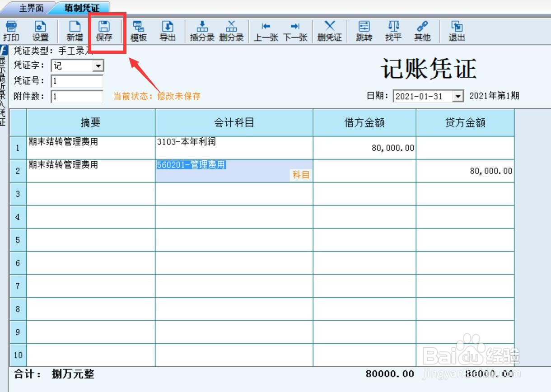Open the 设置 settings tool
The width and height of the screenshot is (551, 392).
point(40,31)
